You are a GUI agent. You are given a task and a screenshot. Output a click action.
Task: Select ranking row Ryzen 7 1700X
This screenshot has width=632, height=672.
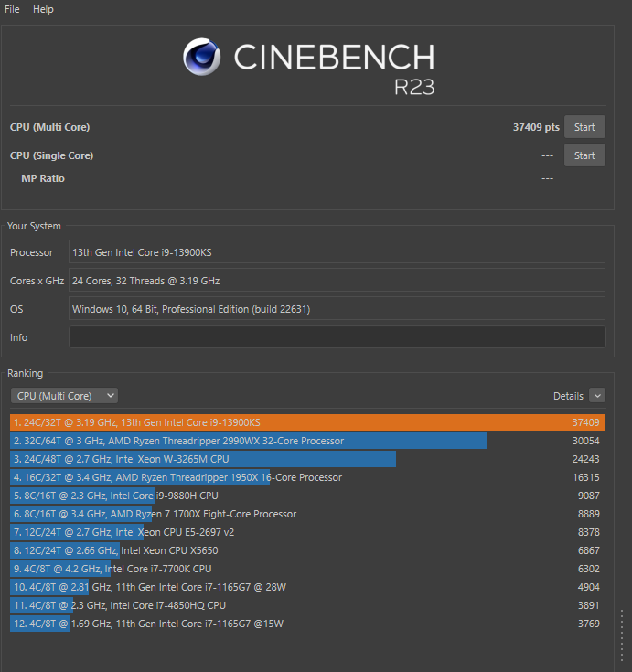(x=307, y=514)
